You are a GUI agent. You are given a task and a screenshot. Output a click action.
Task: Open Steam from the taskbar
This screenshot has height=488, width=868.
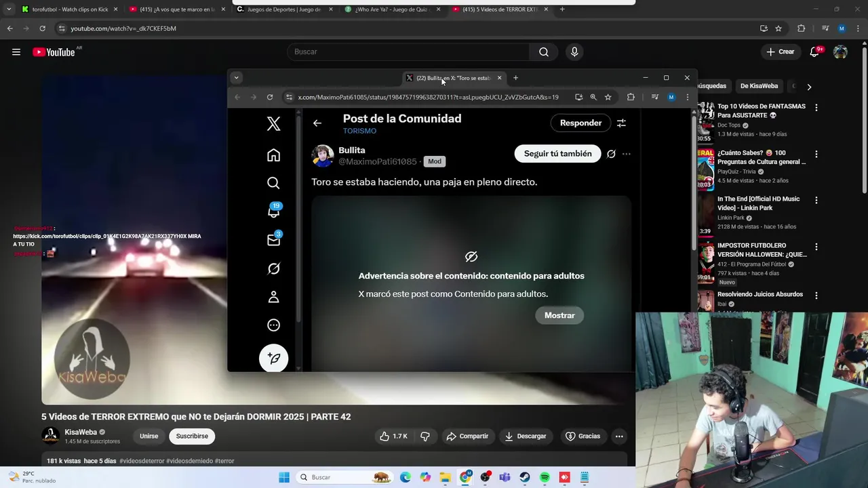pos(525,477)
